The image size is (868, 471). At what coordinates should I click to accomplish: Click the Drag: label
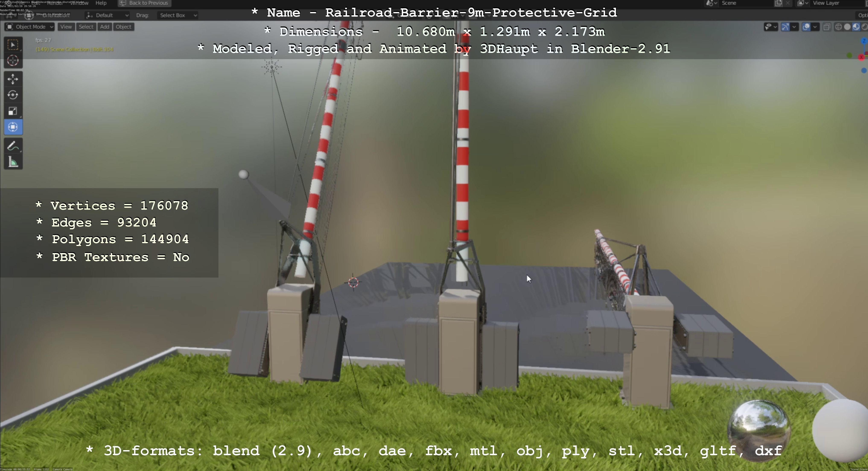tap(142, 15)
